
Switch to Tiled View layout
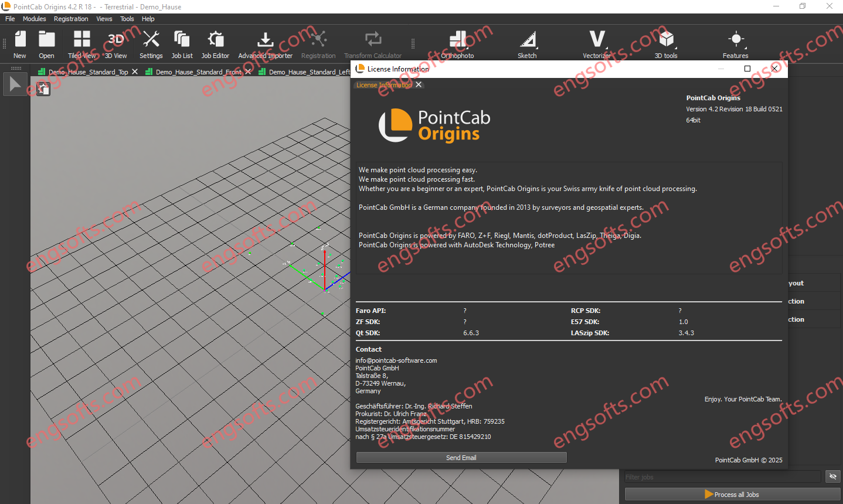82,44
